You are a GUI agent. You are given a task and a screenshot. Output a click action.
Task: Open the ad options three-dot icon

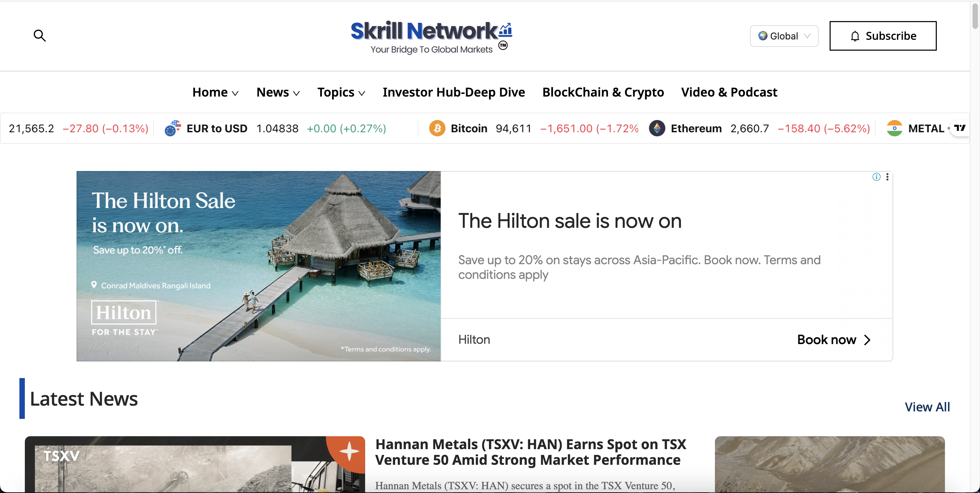pyautogui.click(x=887, y=177)
